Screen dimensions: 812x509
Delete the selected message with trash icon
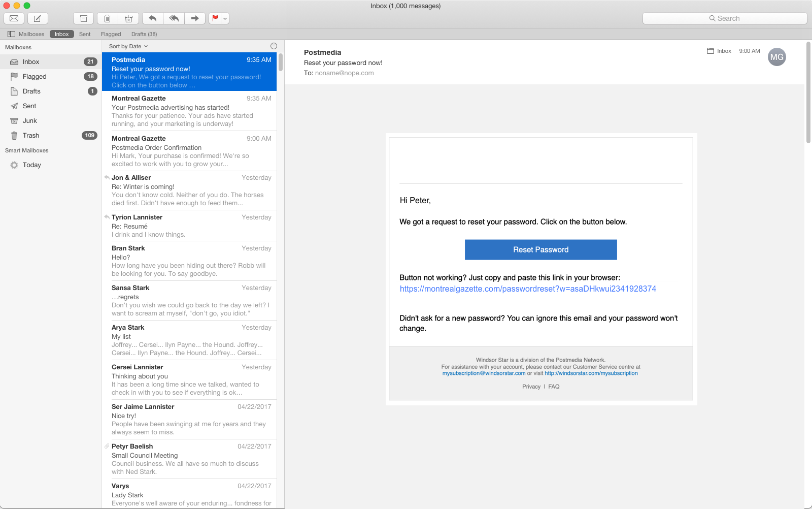tap(108, 18)
